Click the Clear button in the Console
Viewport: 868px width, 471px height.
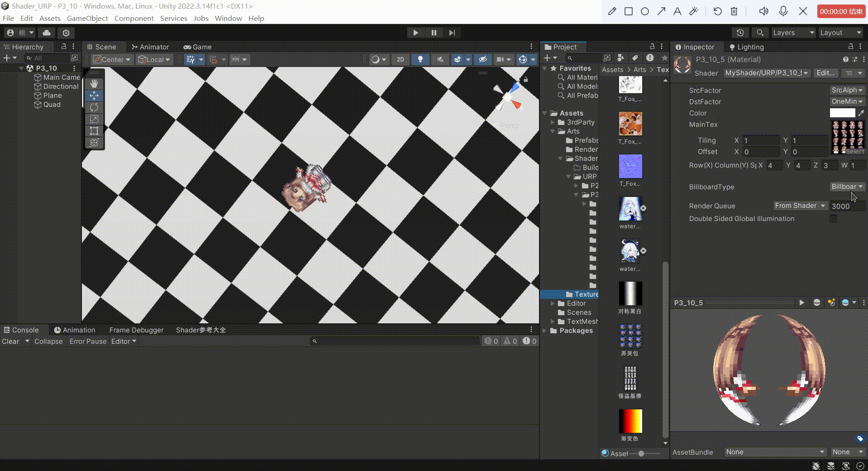pos(10,341)
